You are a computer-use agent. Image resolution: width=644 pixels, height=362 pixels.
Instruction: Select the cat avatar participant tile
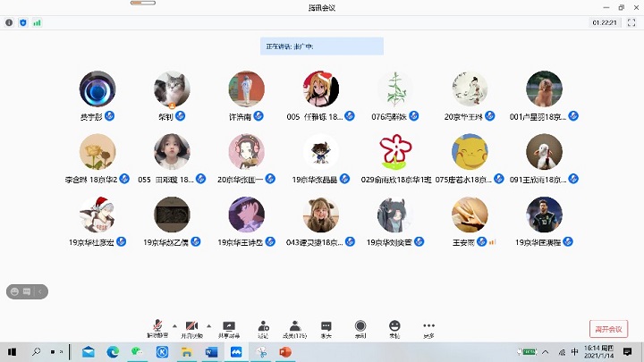172,89
